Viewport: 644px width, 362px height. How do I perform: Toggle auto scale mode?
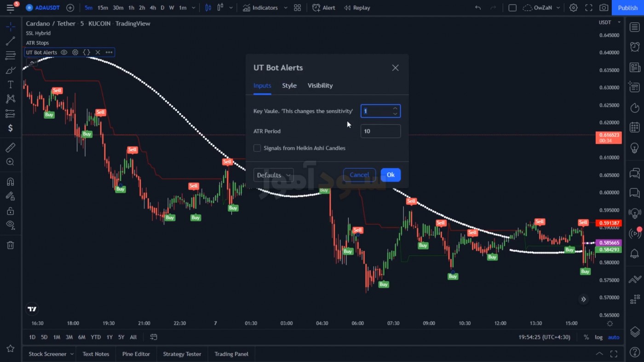tap(614, 337)
